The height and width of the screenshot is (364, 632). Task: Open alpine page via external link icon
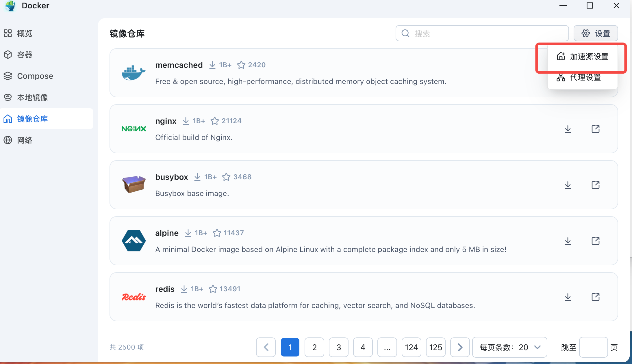click(595, 241)
